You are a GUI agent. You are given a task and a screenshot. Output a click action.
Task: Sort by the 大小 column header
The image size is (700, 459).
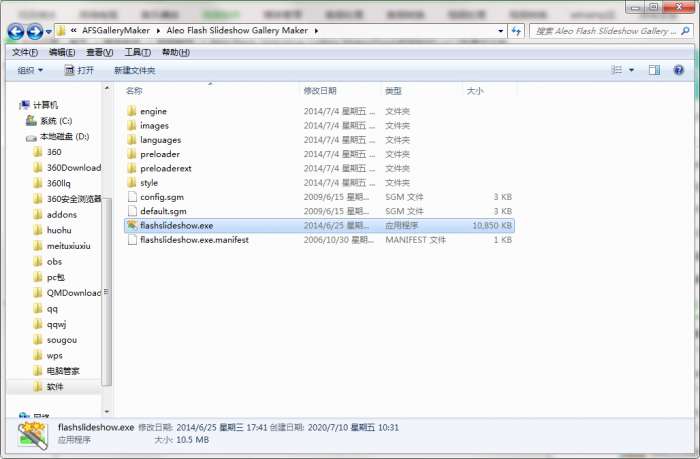click(x=475, y=91)
